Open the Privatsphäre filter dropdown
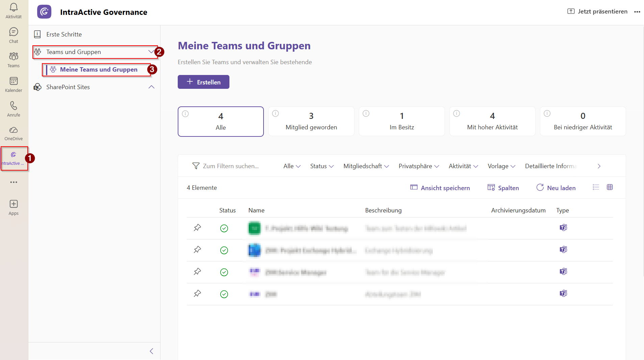Screen dimensions: 644x360 coord(419,166)
